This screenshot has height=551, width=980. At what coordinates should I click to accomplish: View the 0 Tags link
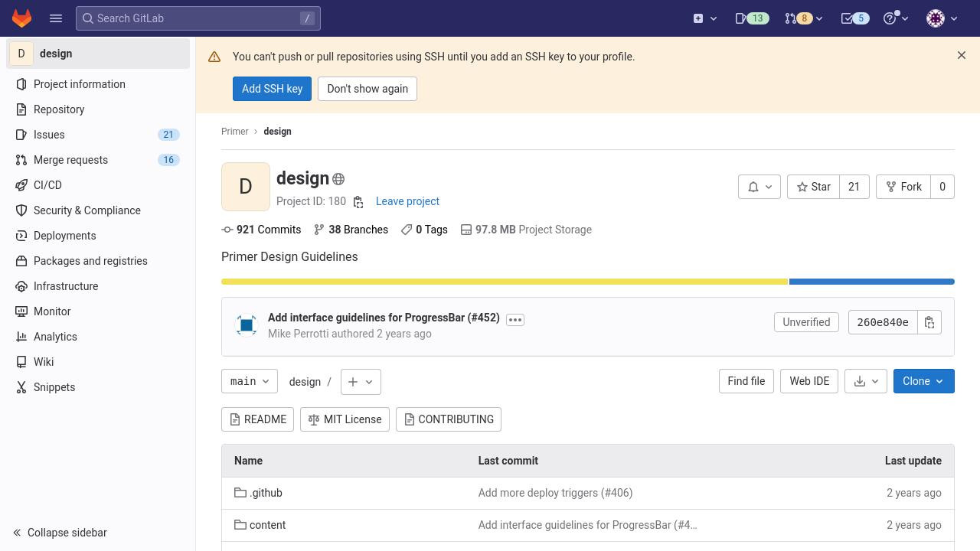coord(424,230)
